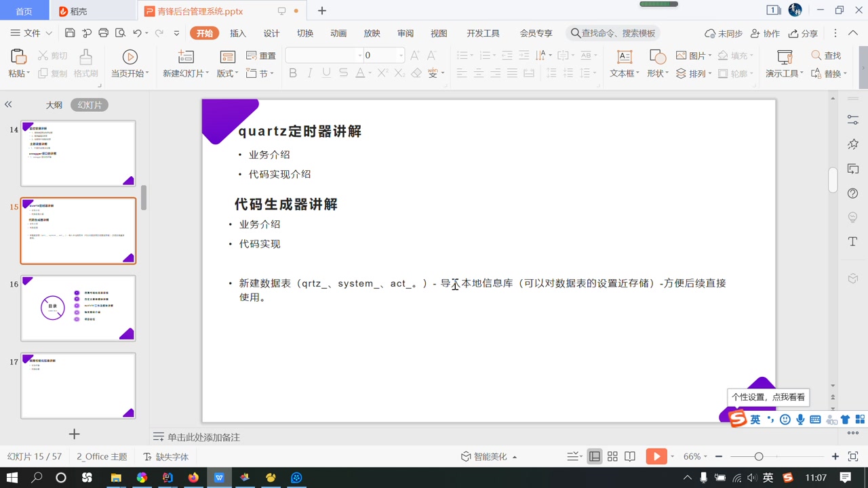Click the zoom out minus button
This screenshot has height=488, width=868.
pos(719,457)
